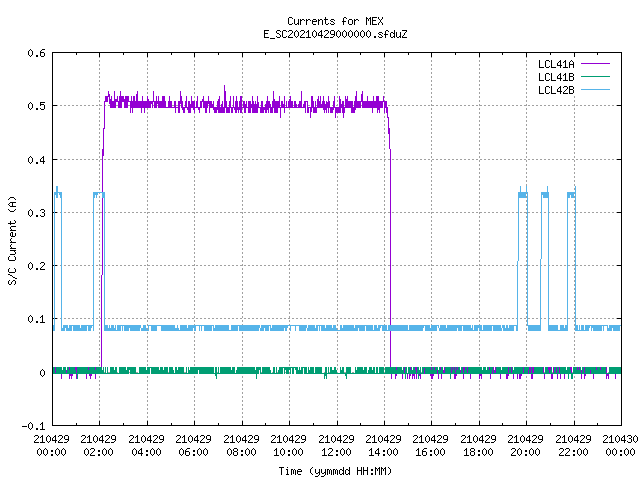
Task: Click the y-axis label 'S/C Current (A)'
Action: [x=12, y=240]
